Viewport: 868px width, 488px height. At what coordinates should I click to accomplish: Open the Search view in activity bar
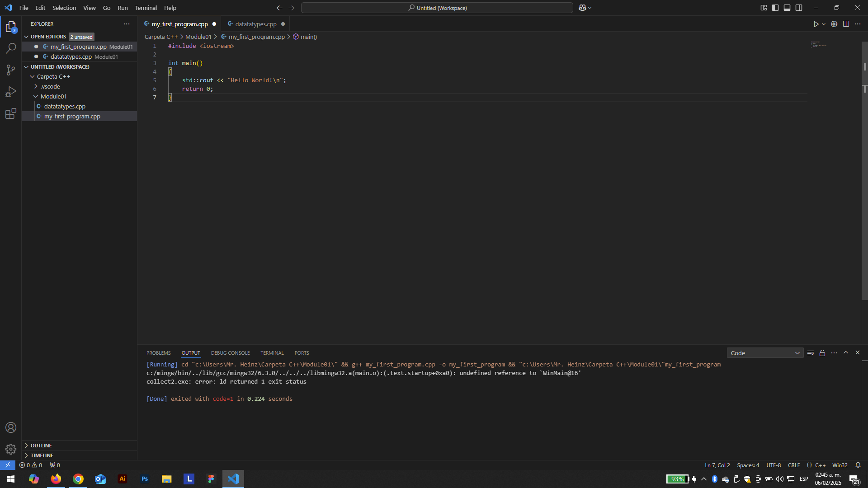point(11,48)
